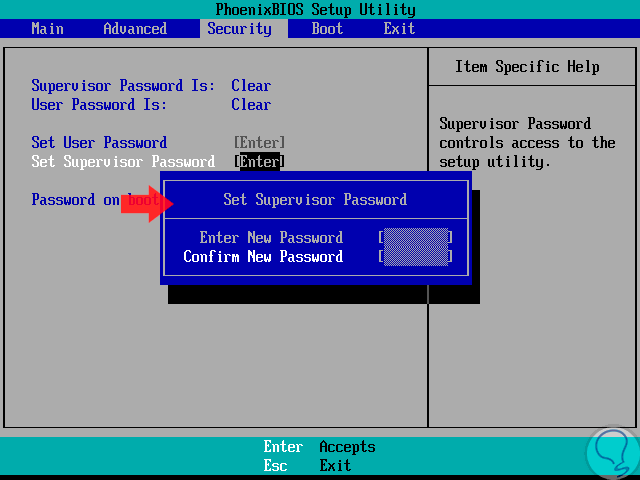Open the Main menu tab

[47, 29]
